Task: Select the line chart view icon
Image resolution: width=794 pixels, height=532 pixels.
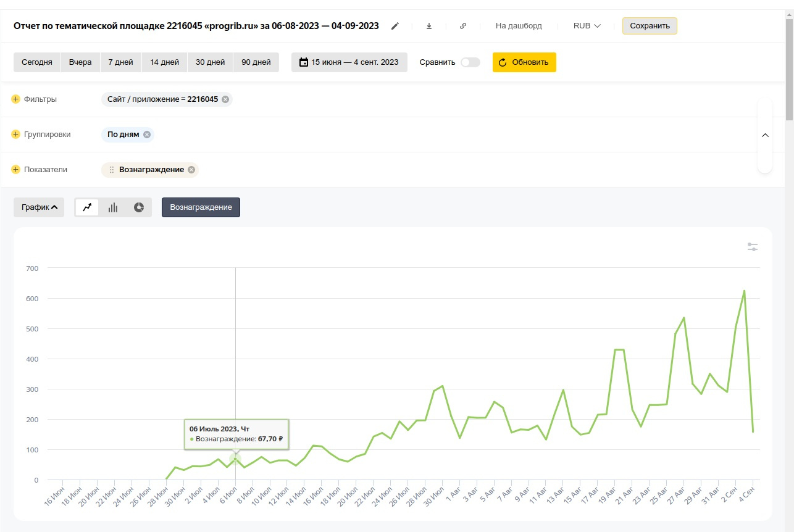Action: click(x=87, y=207)
